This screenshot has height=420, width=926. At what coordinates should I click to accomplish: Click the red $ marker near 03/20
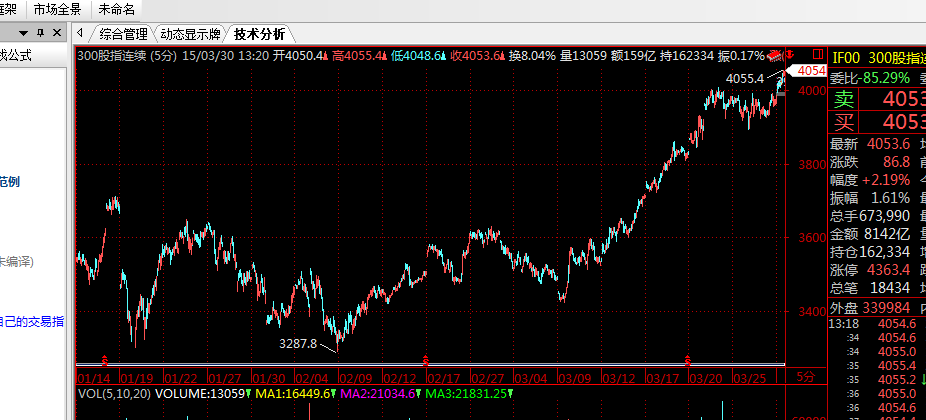tap(687, 359)
